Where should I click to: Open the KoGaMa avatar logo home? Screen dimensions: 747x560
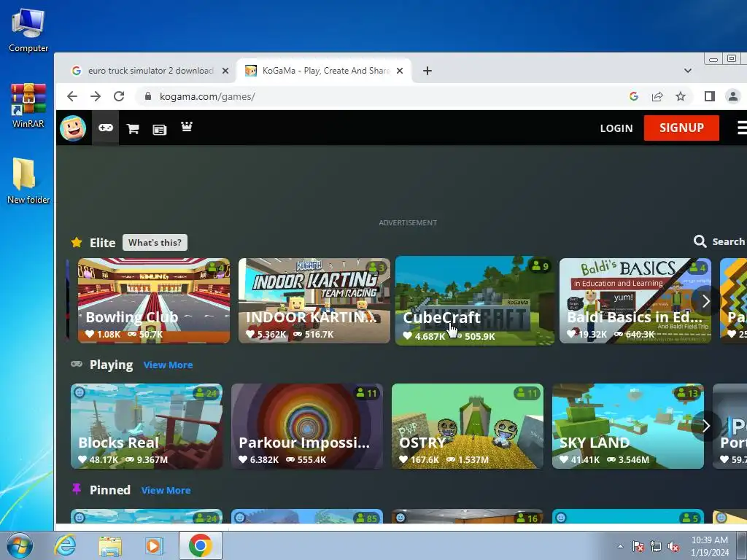click(x=73, y=128)
